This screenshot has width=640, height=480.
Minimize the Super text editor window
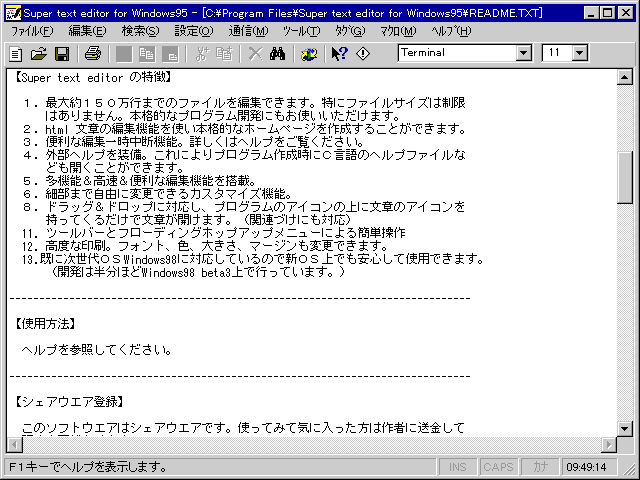[x=591, y=13]
